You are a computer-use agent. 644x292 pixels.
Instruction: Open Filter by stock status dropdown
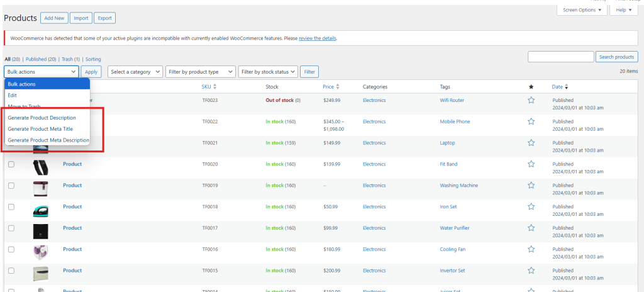[268, 72]
